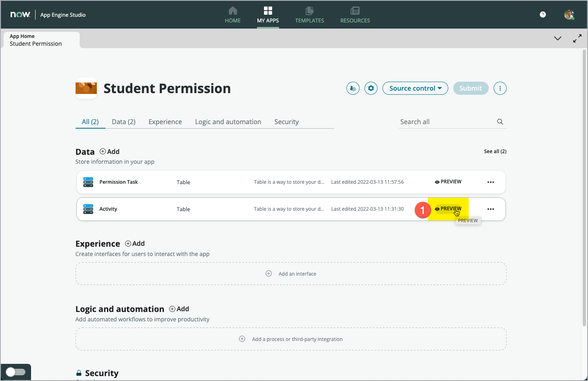Switch to the Security tab

[286, 122]
